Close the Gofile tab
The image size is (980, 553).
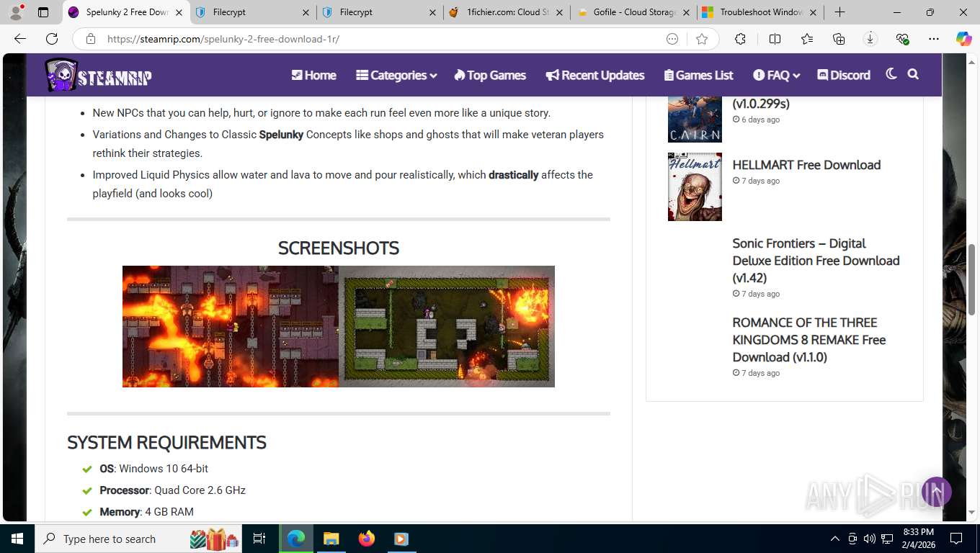[685, 12]
